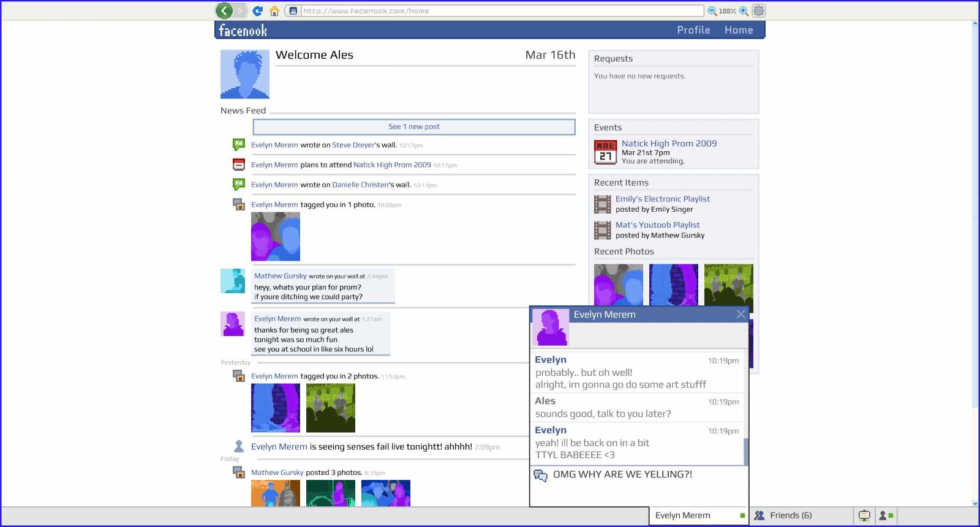Close the Evelyn Merem chat window
980x527 pixels.
click(741, 314)
